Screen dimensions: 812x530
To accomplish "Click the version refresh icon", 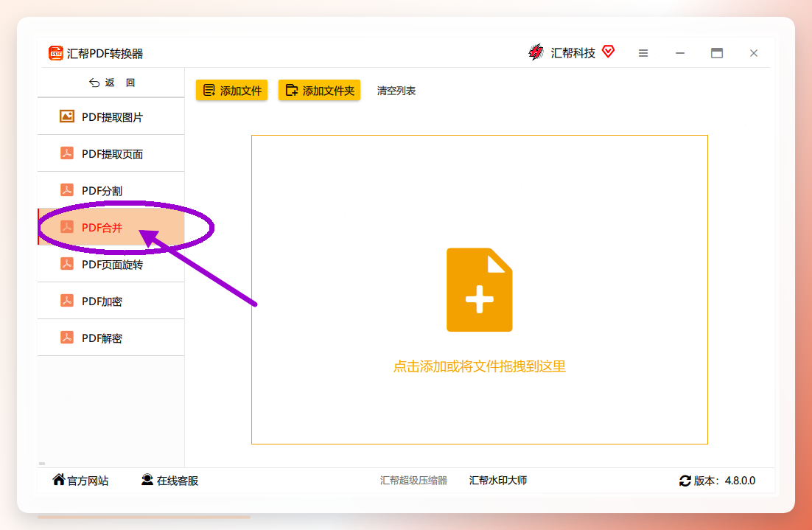I will (685, 481).
